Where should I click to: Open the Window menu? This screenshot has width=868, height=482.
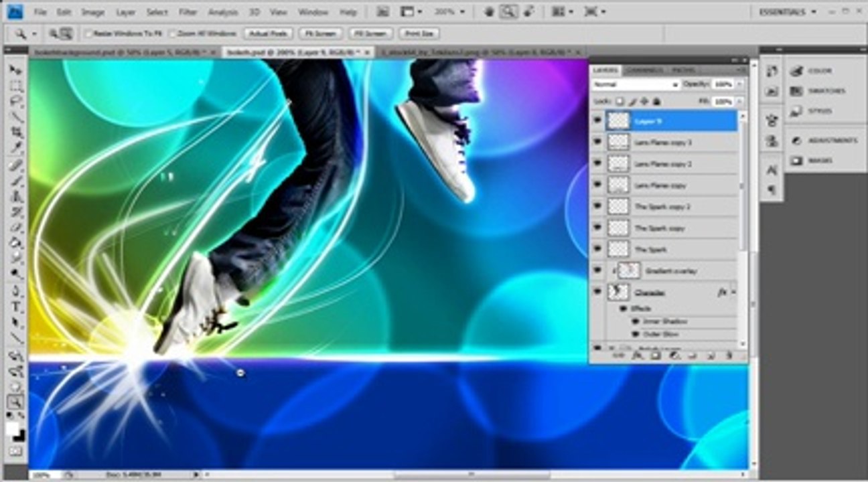pos(313,12)
